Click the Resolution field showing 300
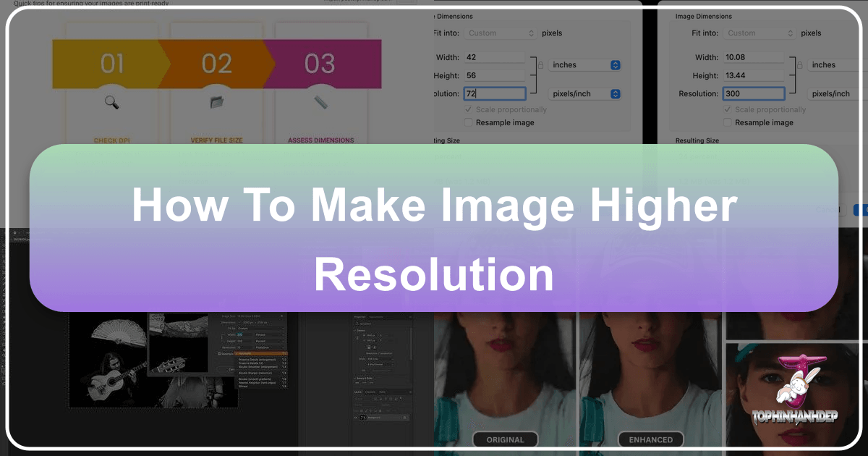868x456 pixels. pyautogui.click(x=752, y=94)
